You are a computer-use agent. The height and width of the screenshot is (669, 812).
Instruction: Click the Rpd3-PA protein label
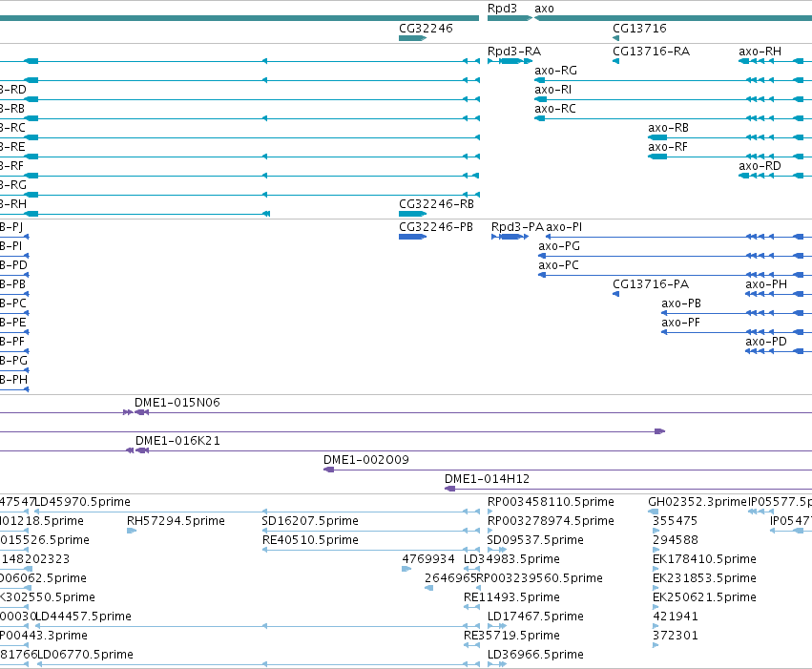517,227
